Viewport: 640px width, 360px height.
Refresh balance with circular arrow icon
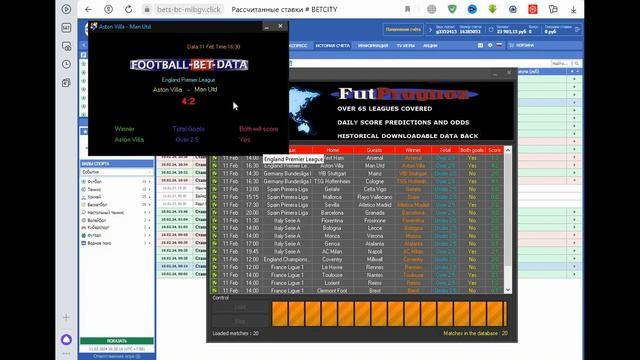coord(491,29)
